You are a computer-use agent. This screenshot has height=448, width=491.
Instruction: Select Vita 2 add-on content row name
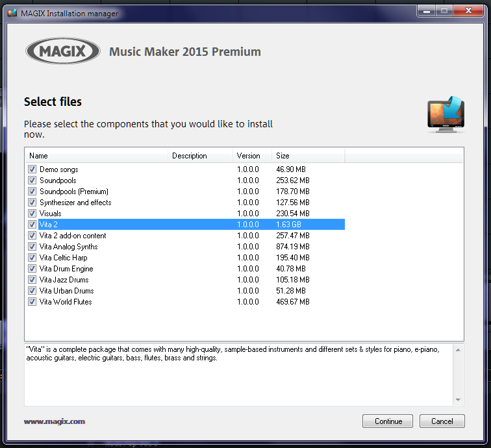73,236
